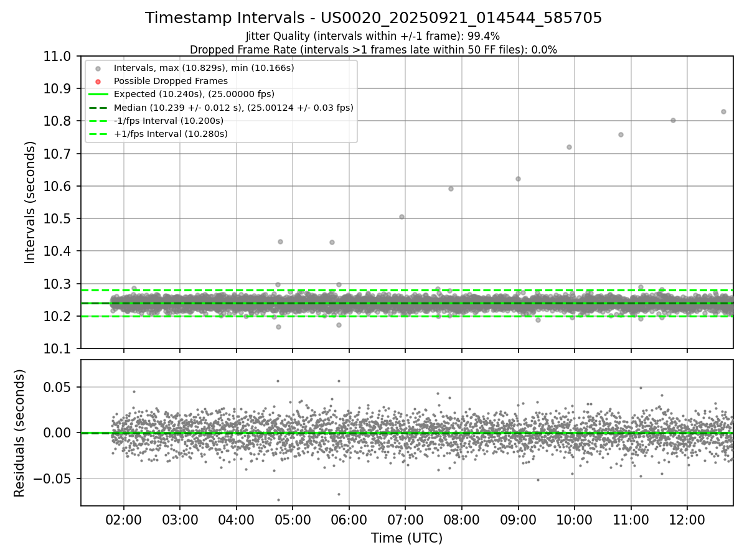
Task: Click the outlier point at 10.8 seconds before 12:00
Action: click(673, 120)
